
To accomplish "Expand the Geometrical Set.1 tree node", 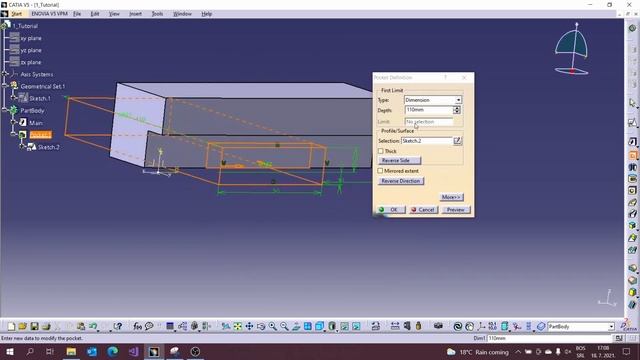I will 5,86.
